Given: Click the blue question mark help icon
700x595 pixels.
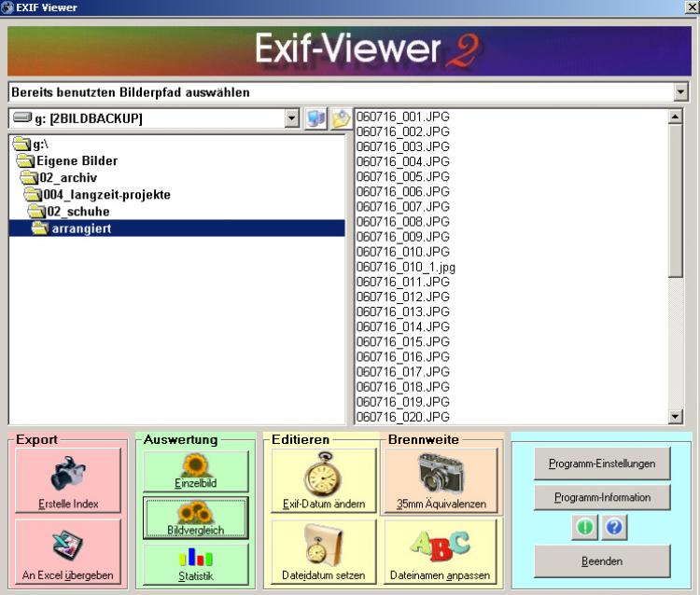Looking at the screenshot, I should [x=614, y=529].
